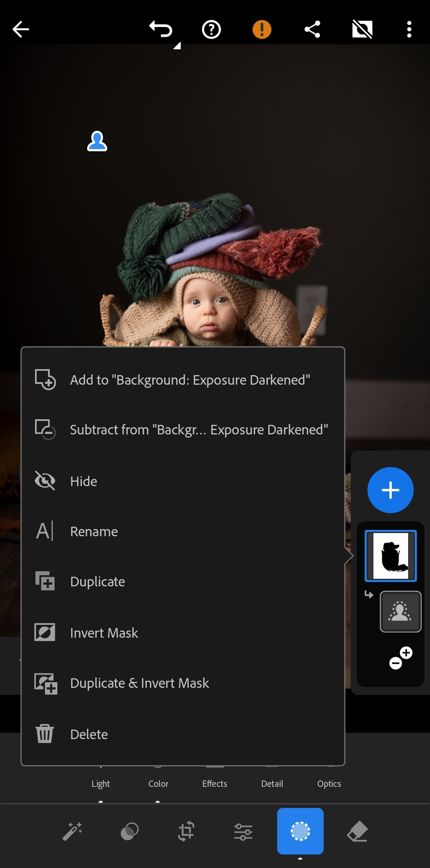The image size is (430, 868).
Task: Open the help question mark icon
Action: tap(211, 29)
